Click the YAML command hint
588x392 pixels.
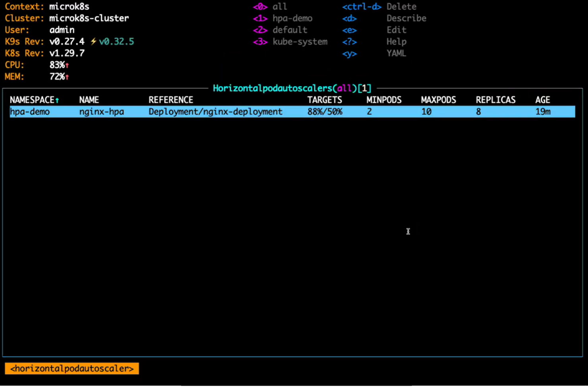click(397, 53)
